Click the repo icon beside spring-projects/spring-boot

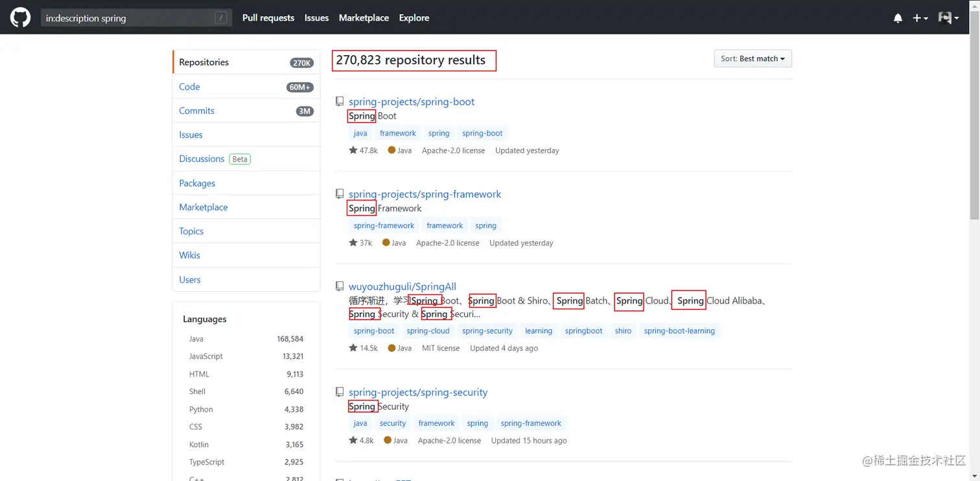[x=340, y=101]
